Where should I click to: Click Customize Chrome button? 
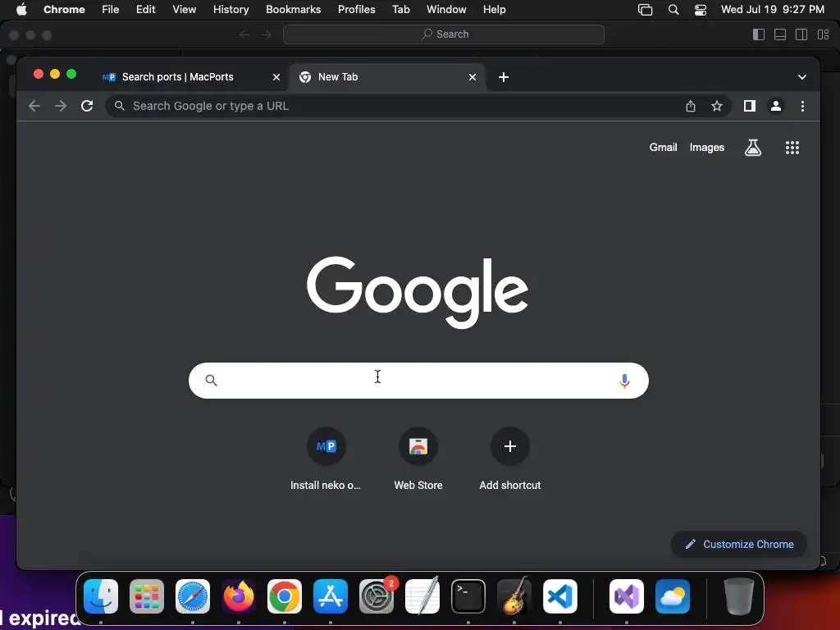[x=739, y=545]
